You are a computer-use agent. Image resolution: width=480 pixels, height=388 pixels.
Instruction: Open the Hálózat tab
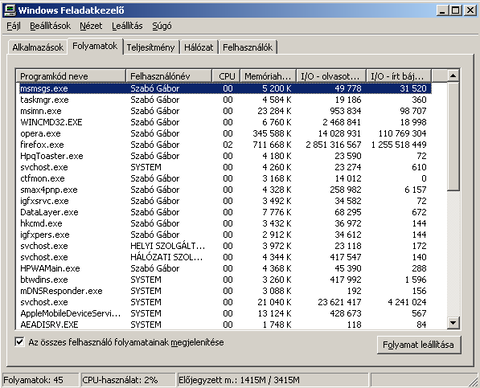(x=199, y=47)
